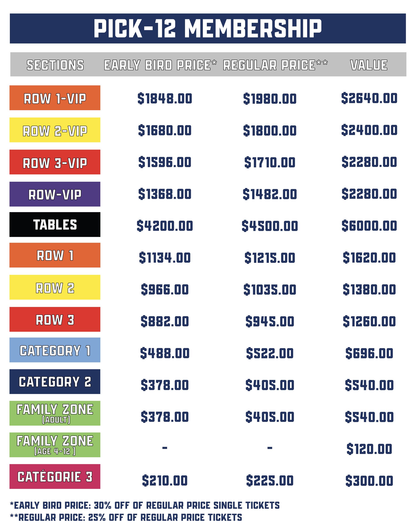Screen dimensions: 420x532
Task: Select the navy CATEGORY 2 label
Action: [55, 381]
